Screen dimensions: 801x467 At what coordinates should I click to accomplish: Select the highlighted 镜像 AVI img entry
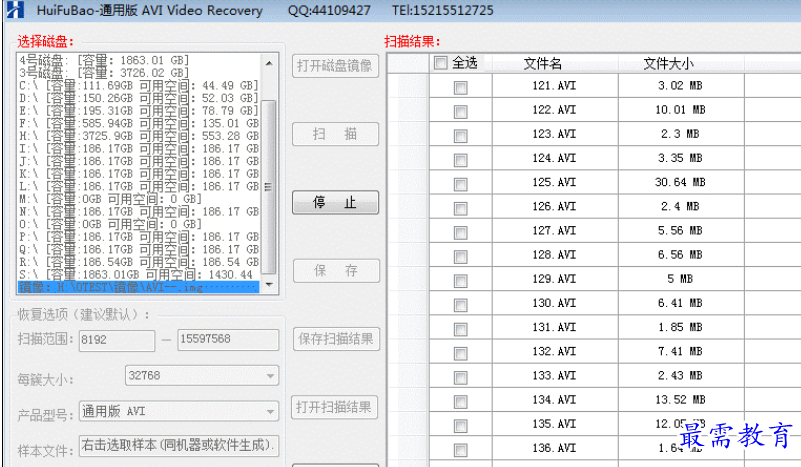point(138,287)
